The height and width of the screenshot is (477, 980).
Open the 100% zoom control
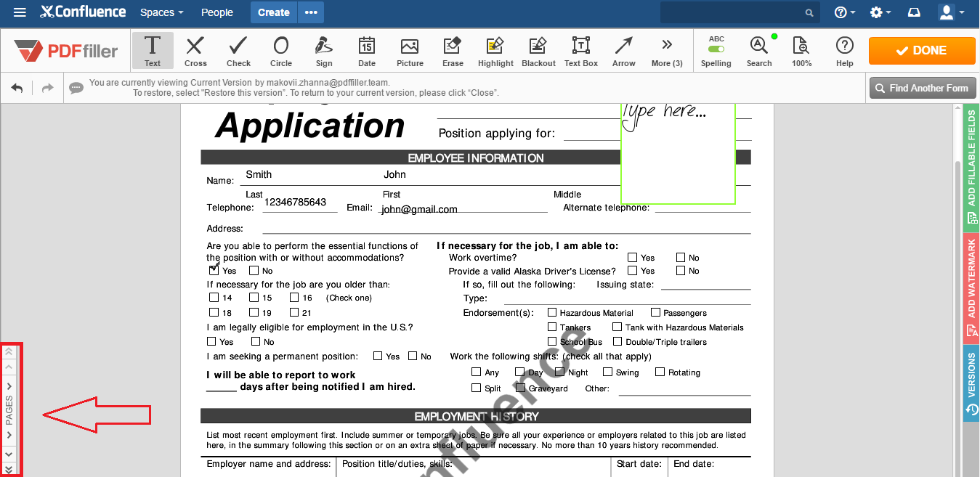point(802,50)
